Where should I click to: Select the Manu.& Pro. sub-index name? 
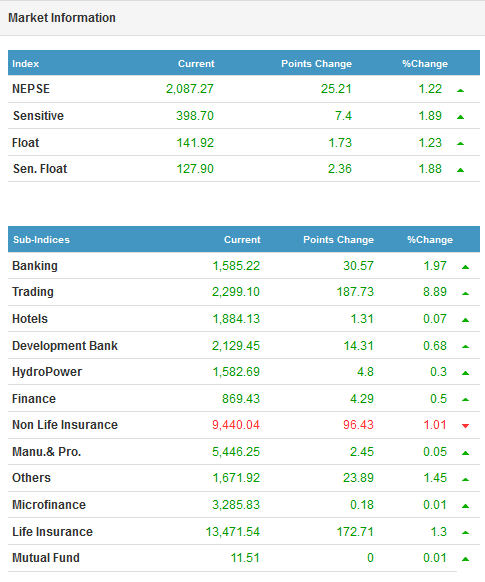(x=46, y=452)
